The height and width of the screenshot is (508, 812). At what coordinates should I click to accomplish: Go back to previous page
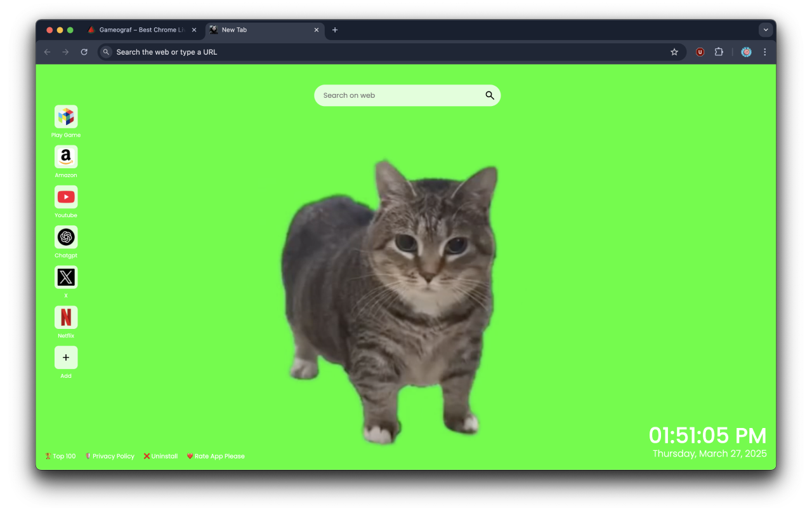47,52
